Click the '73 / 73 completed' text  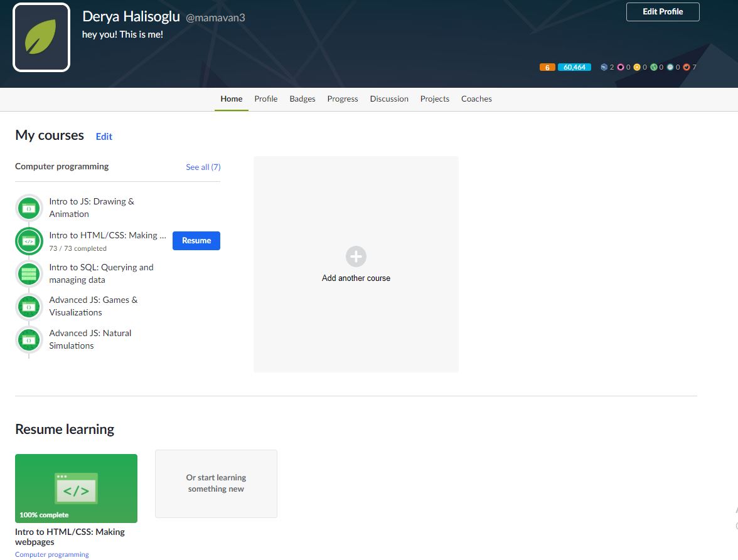click(x=78, y=248)
